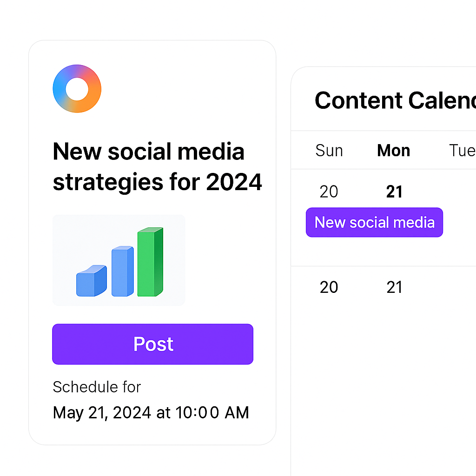Pick date 20 in the second week row

[x=329, y=287]
